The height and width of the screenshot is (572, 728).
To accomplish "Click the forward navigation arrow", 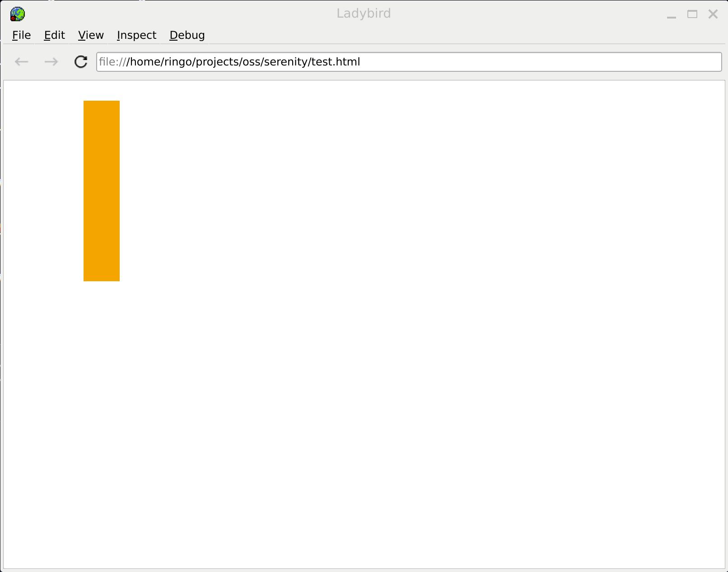I will pyautogui.click(x=51, y=62).
